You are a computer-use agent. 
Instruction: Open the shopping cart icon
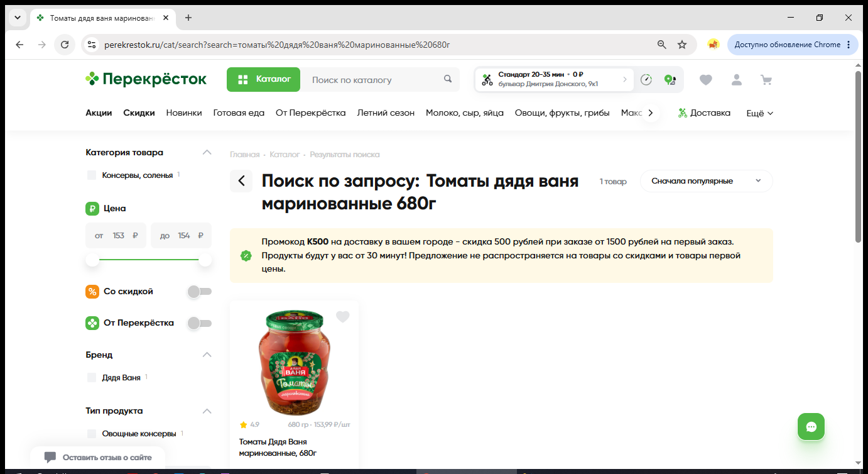[766, 80]
